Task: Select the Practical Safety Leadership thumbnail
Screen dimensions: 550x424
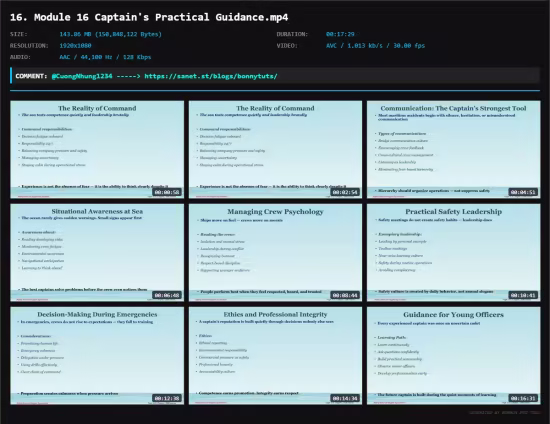Action: tap(454, 253)
